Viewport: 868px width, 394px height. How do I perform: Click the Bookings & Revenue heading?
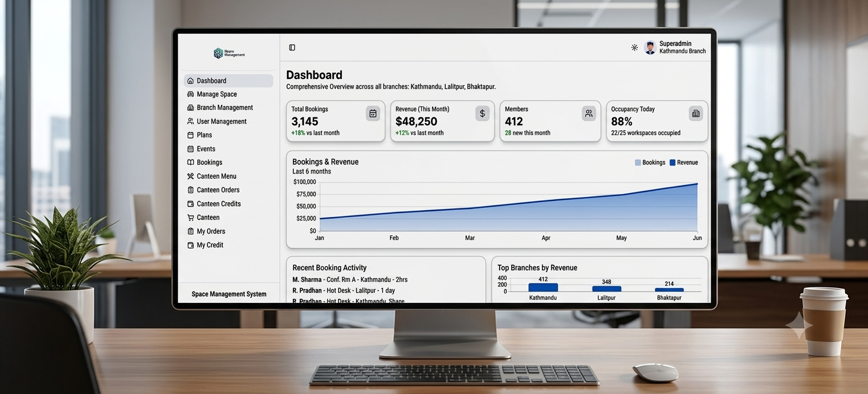click(x=325, y=162)
